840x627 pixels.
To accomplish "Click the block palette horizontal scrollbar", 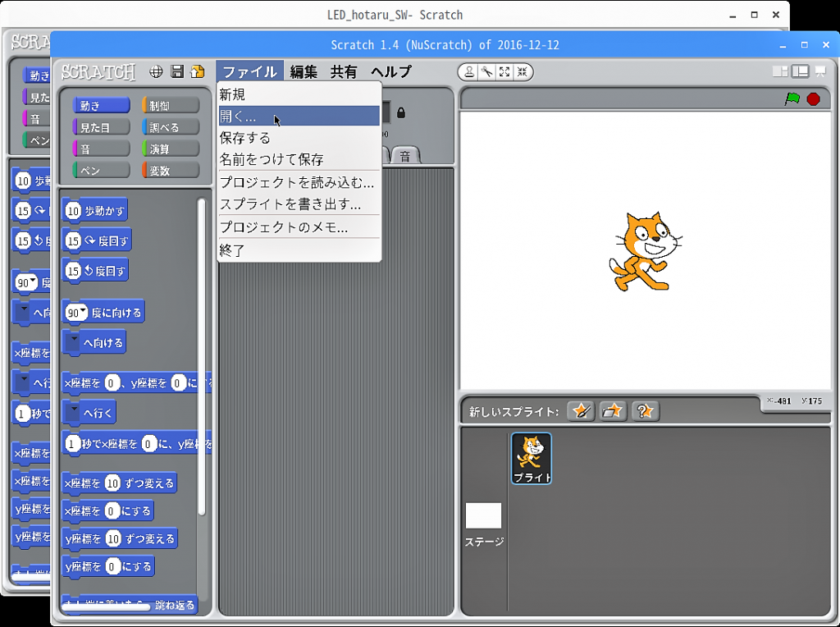I will [106, 606].
